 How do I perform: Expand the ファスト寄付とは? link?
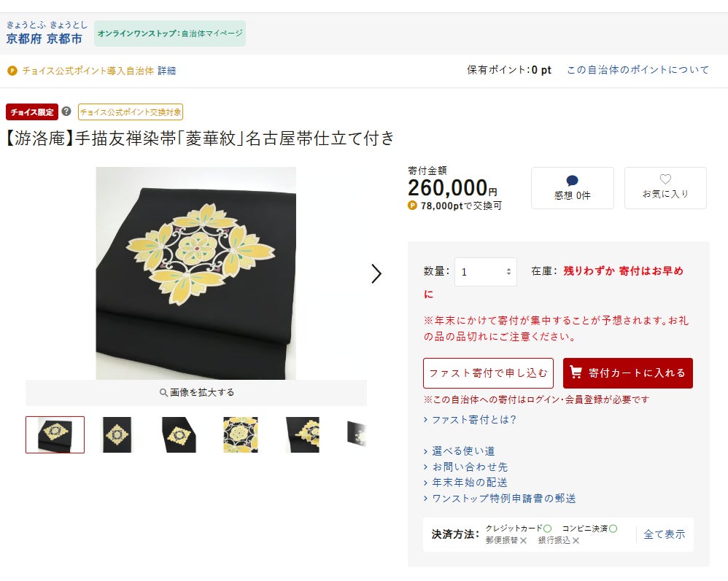click(470, 419)
